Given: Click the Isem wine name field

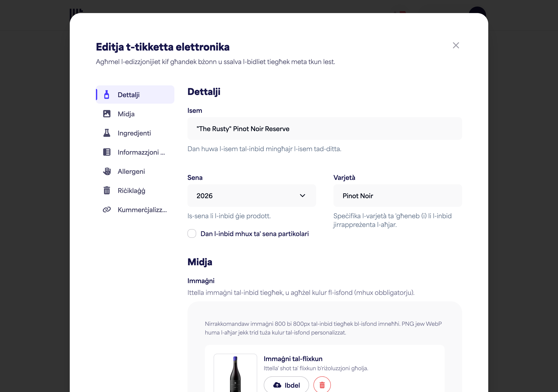Looking at the screenshot, I should click(x=325, y=129).
